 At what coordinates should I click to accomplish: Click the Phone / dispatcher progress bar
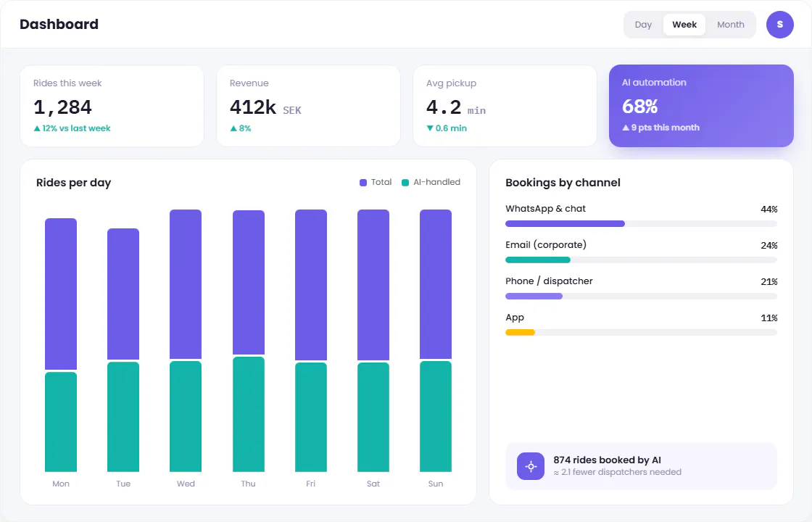[x=641, y=297]
